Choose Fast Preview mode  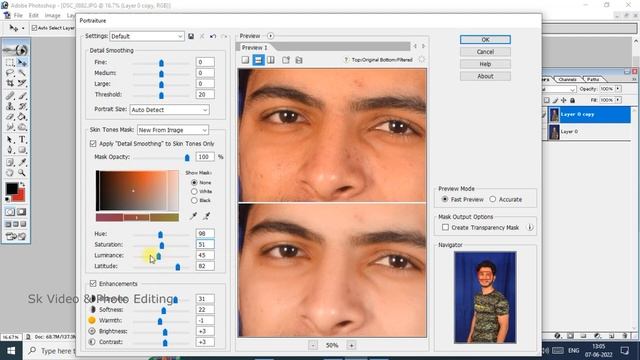pos(445,199)
